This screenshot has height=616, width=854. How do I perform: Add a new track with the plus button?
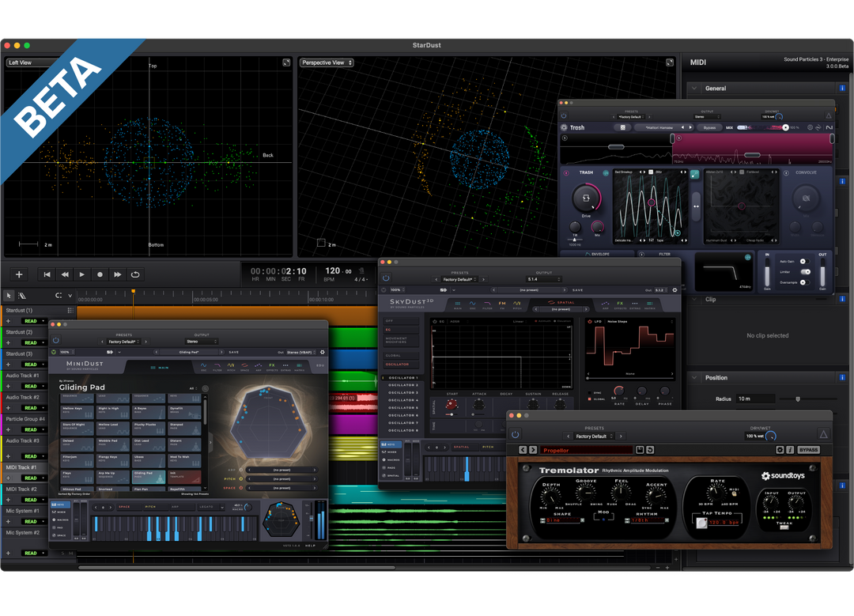(19, 274)
